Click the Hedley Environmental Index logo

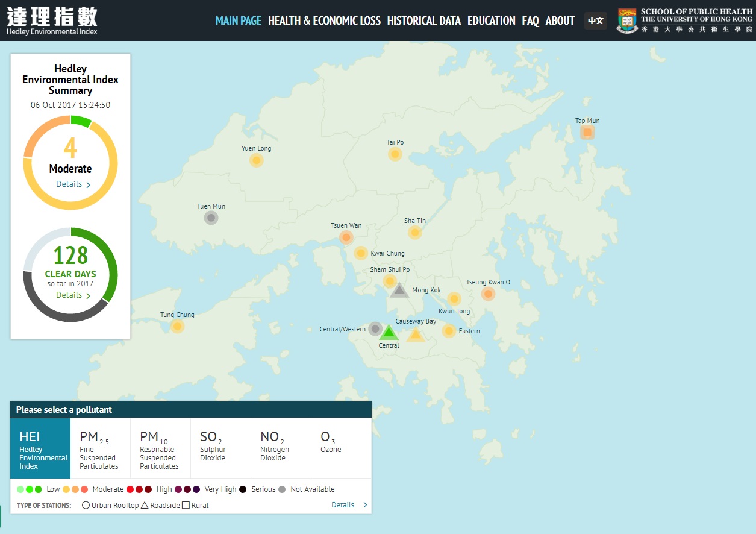coord(52,20)
